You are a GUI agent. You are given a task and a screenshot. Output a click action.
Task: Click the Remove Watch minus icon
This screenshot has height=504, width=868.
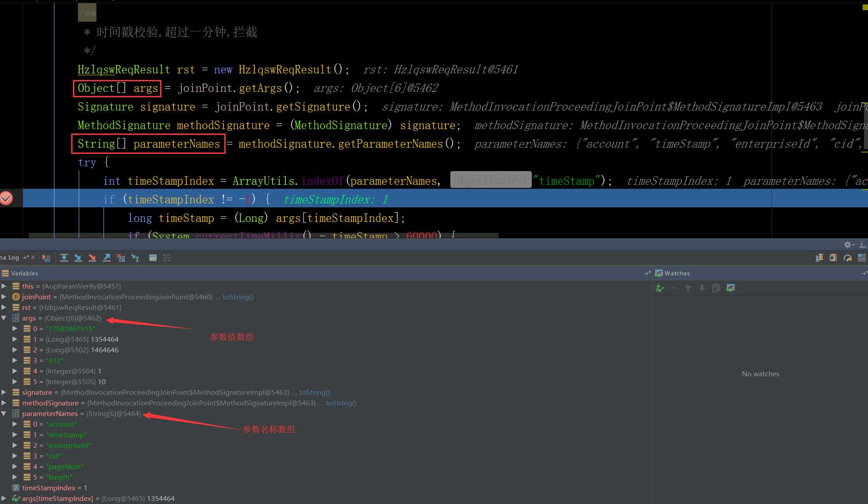(674, 288)
